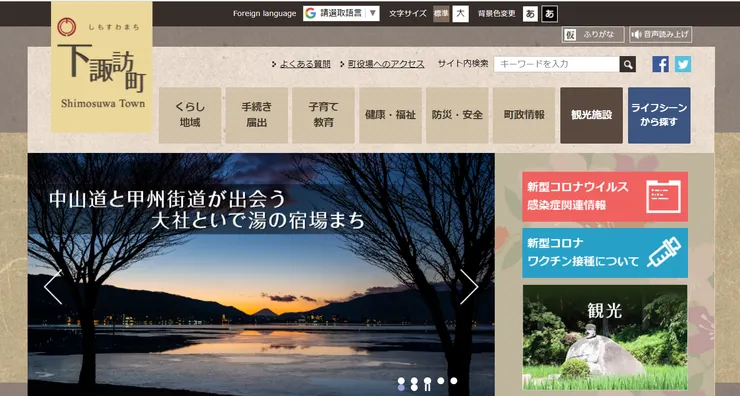Click the Facebook icon

point(660,64)
